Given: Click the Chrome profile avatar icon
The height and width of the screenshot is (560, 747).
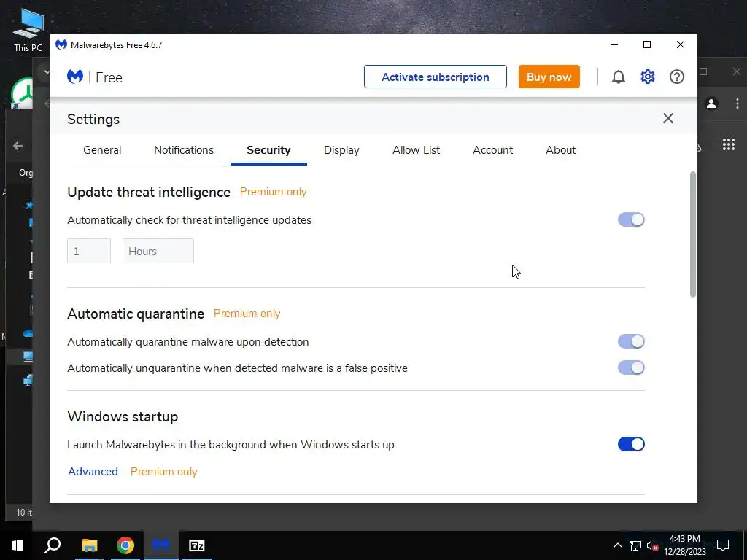Looking at the screenshot, I should 711,104.
